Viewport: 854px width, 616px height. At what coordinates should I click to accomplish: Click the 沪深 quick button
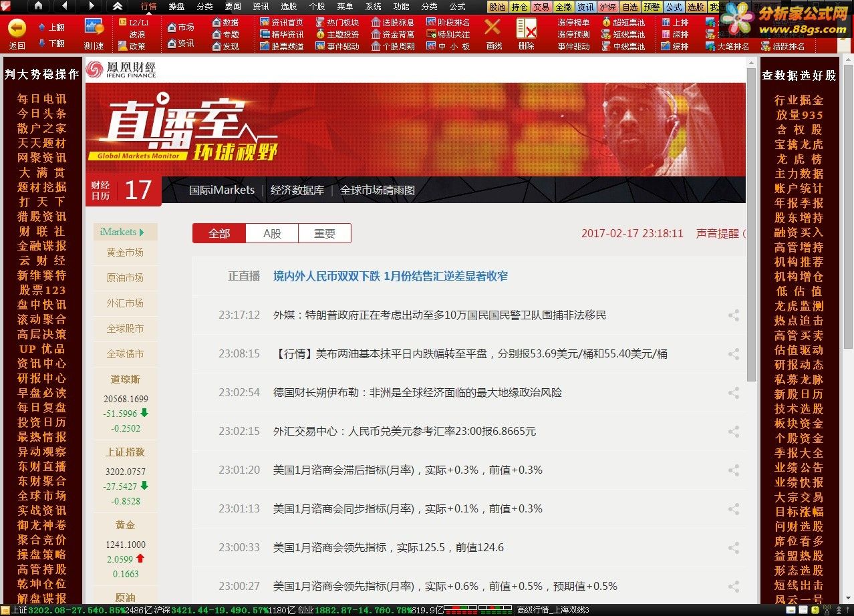click(607, 7)
